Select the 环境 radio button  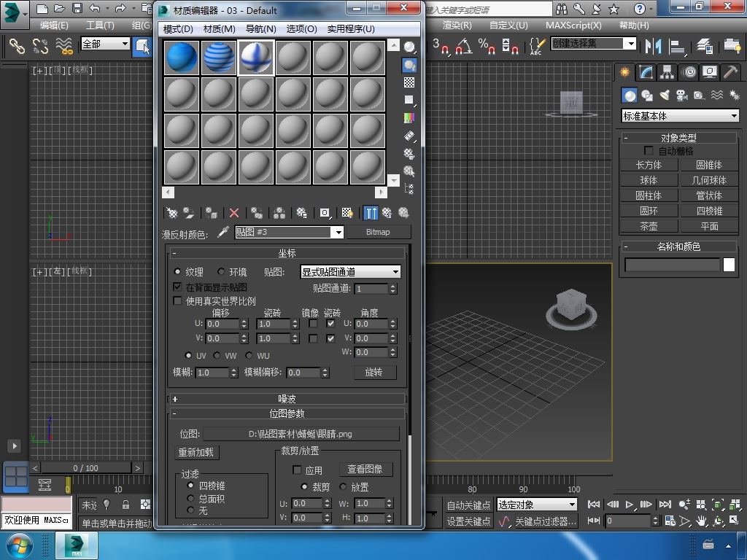coord(222,272)
